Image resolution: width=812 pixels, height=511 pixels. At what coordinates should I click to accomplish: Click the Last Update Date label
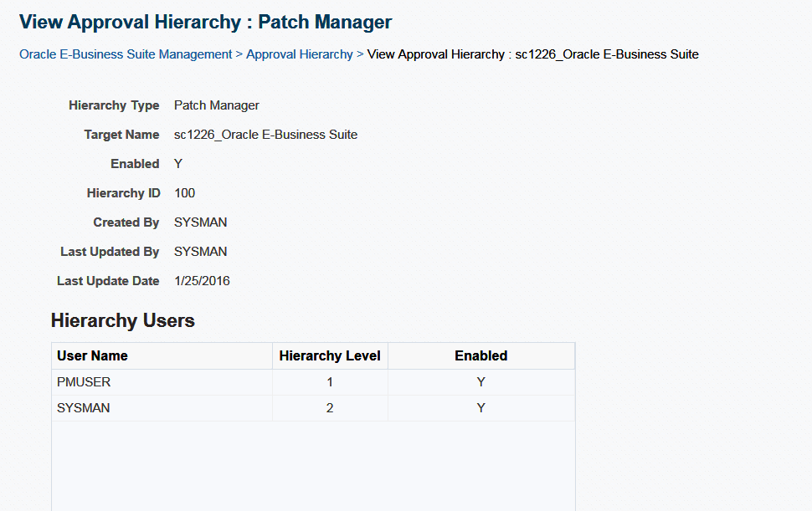[108, 281]
